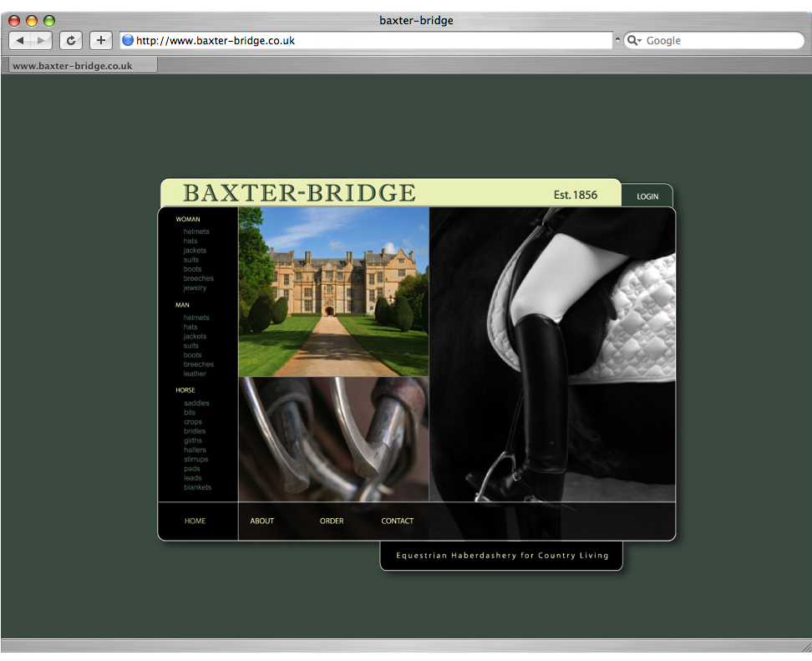Viewport: 812px width, 661px height.
Task: Choose leather under the MAN category
Action: pyautogui.click(x=195, y=374)
